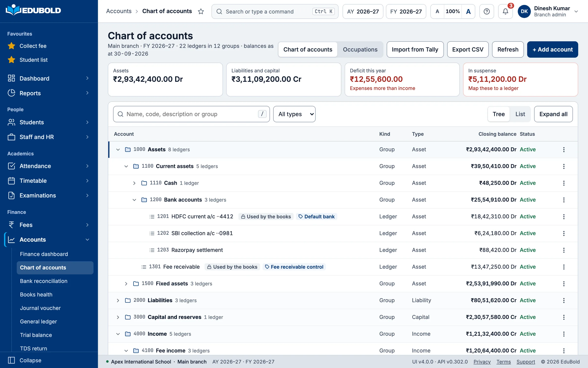Open row menu for 2000 Liabilities
This screenshot has width=588, height=368.
pos(564,300)
